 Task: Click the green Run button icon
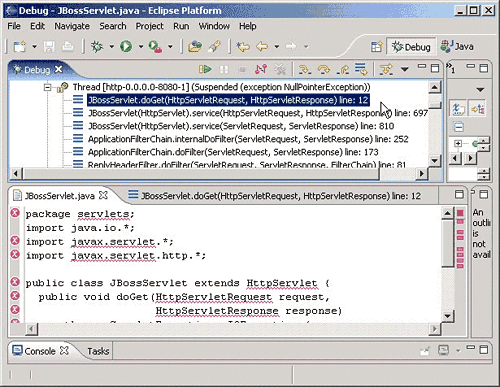(126, 46)
